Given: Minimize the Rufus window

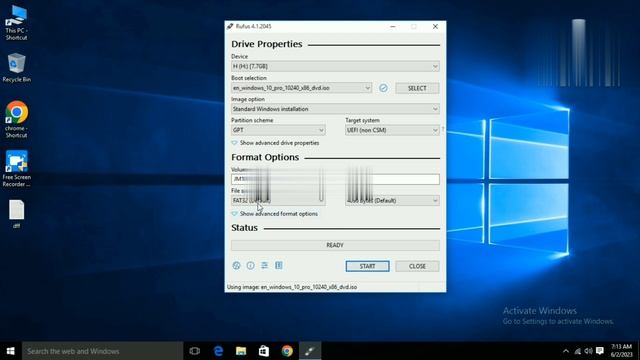Looking at the screenshot, I should point(393,27).
